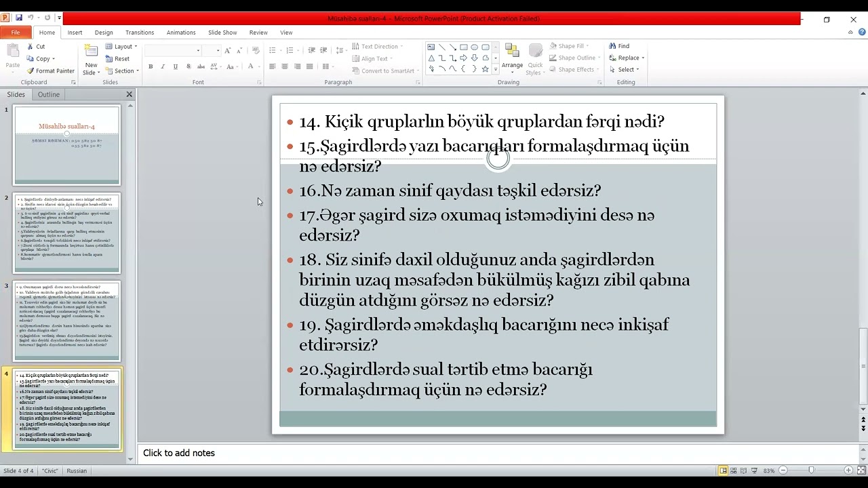Apply text shadow formatting
This screenshot has width=868, height=488.
tap(188, 66)
